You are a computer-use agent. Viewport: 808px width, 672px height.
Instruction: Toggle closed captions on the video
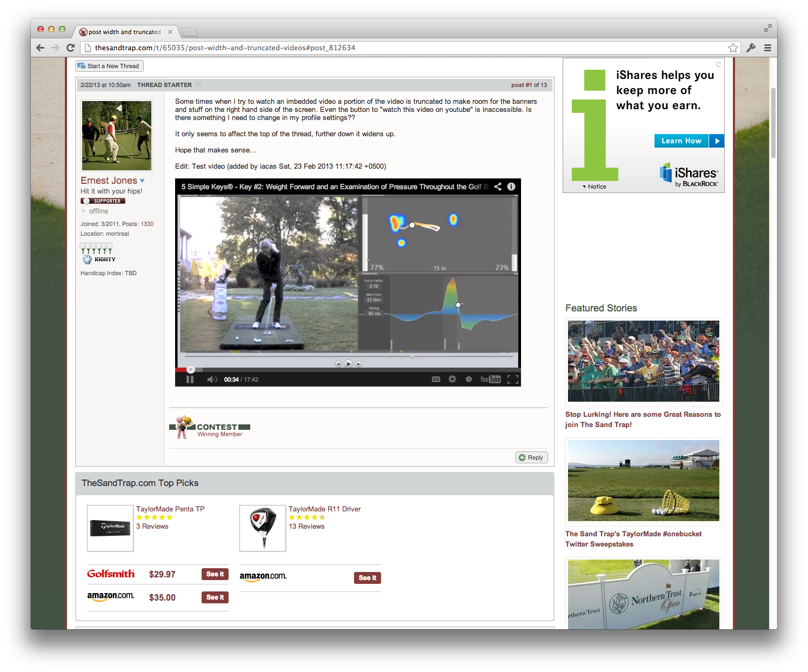coord(436,380)
